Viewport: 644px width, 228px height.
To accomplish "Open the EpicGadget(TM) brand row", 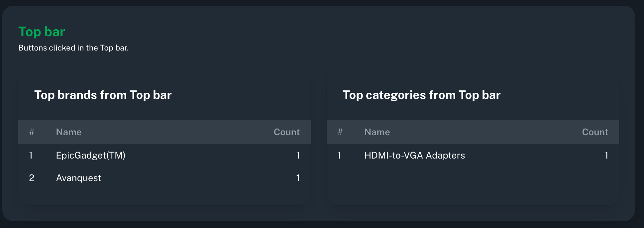I will click(164, 155).
